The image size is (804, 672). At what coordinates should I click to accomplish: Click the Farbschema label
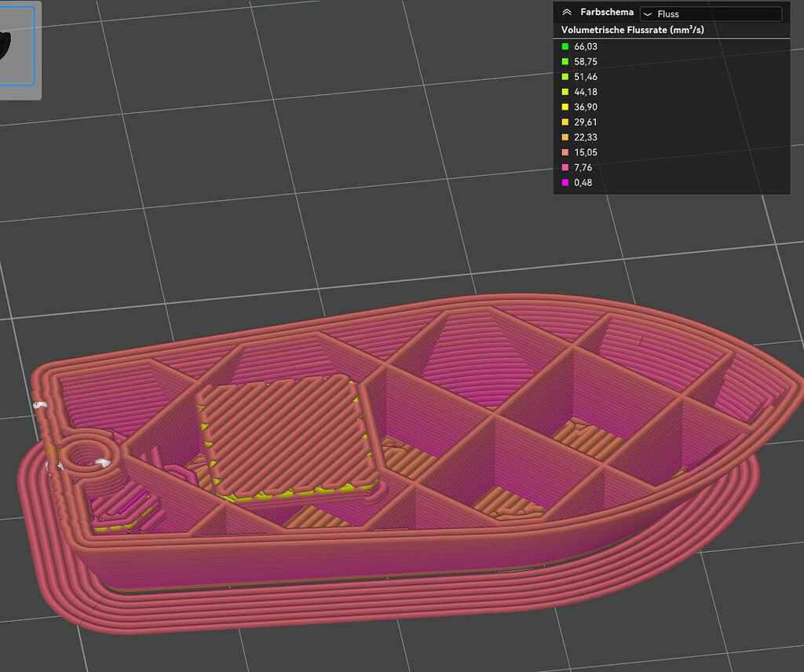pyautogui.click(x=607, y=13)
